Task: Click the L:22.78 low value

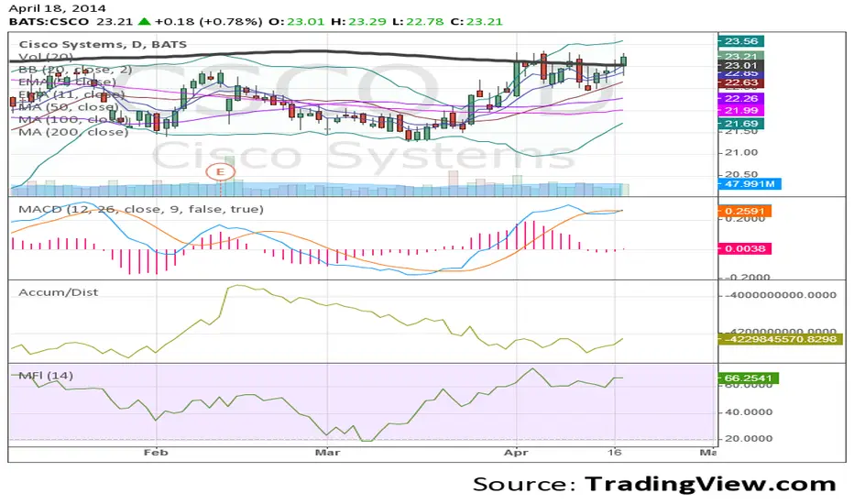Action: coord(418,22)
